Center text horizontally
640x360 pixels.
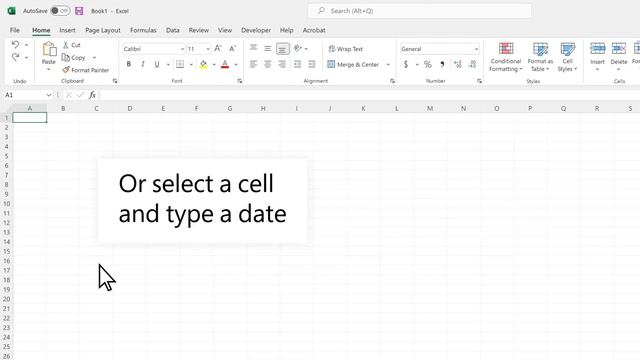click(268, 64)
